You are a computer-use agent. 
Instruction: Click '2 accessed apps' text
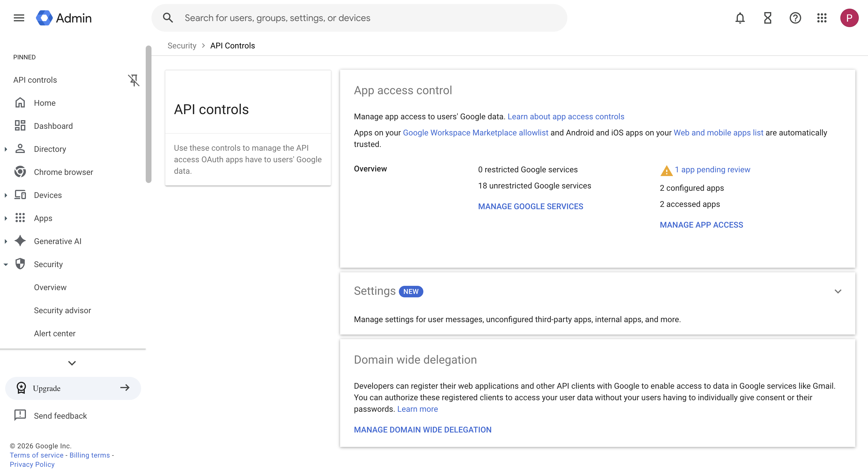coord(690,204)
